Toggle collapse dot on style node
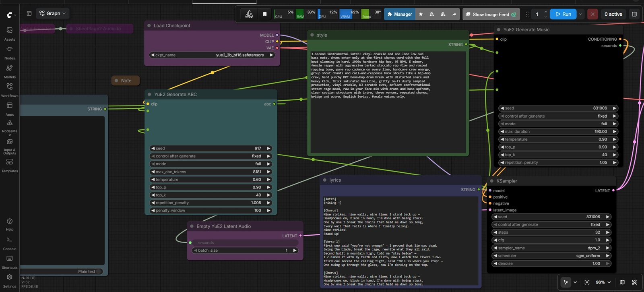The image size is (644, 292). 312,35
